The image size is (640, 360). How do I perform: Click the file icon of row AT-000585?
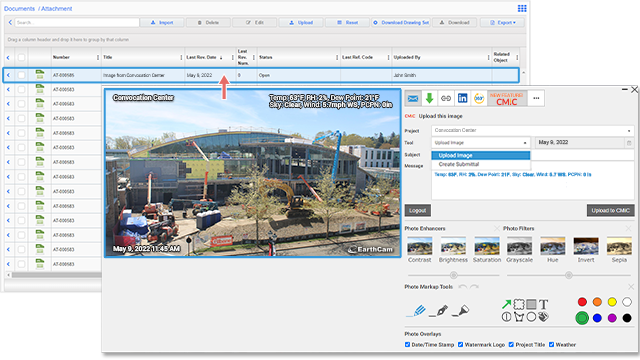coord(40,75)
